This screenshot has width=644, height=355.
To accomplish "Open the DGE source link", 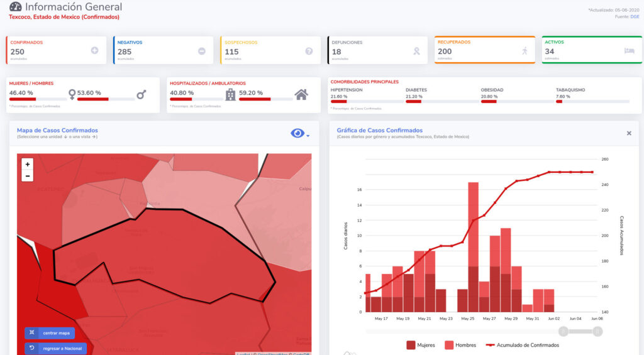I will 635,16.
